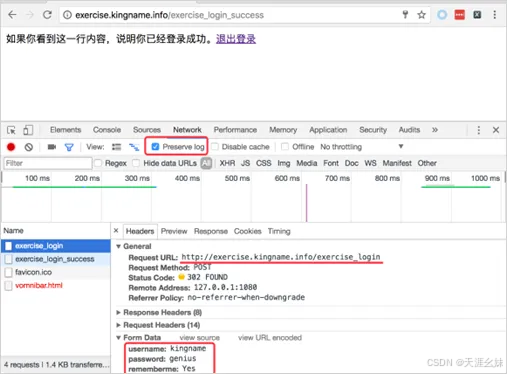Image resolution: width=507 pixels, height=374 pixels.
Task: Click the blue circle extension icon
Action: tap(442, 15)
